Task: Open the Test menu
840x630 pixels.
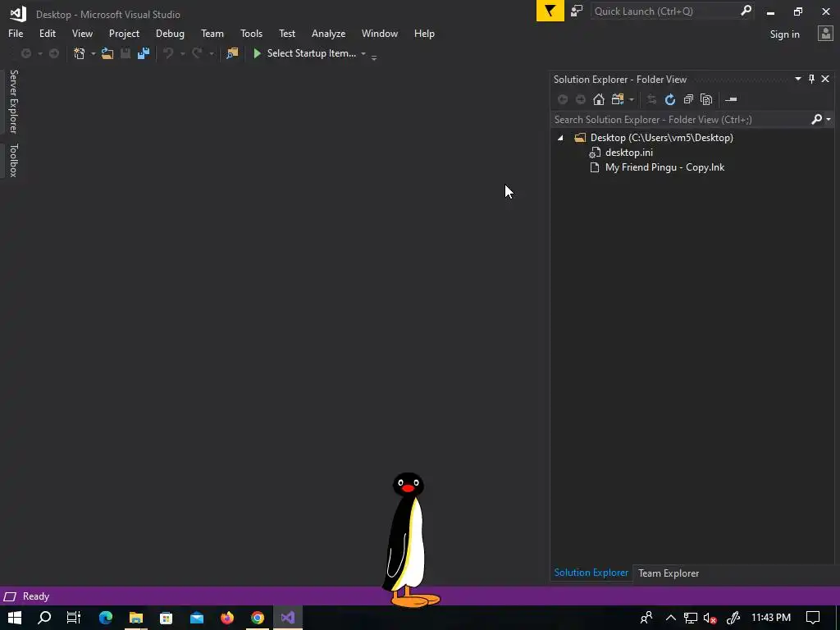Action: (x=286, y=33)
